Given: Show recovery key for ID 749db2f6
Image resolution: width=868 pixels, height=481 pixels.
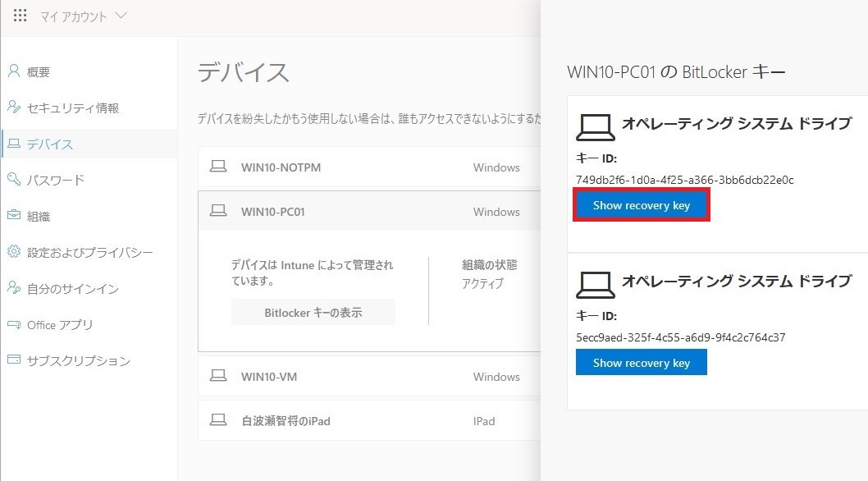Looking at the screenshot, I should [641, 205].
